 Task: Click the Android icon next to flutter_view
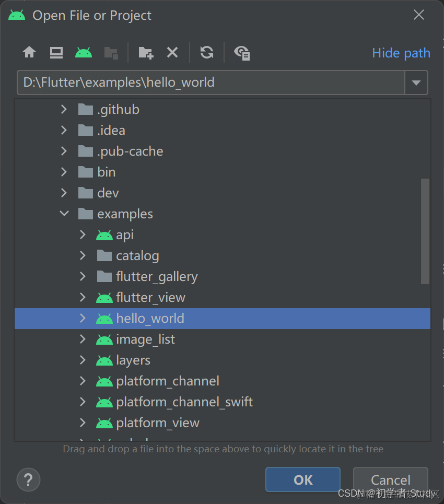104,298
